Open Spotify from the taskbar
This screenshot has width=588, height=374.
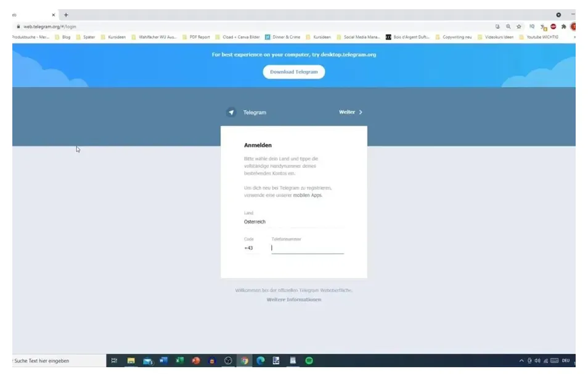click(309, 361)
